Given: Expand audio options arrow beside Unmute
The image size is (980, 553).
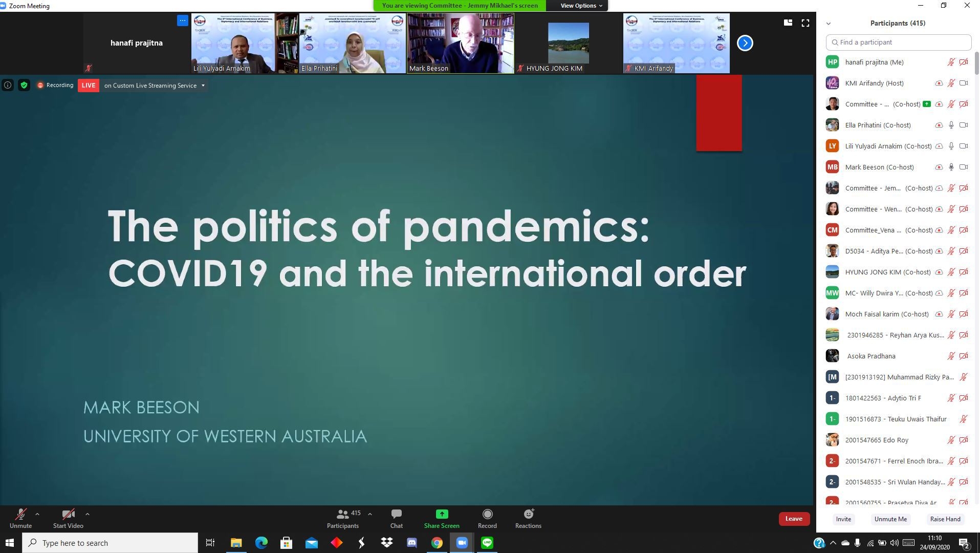Looking at the screenshot, I should click(x=37, y=514).
